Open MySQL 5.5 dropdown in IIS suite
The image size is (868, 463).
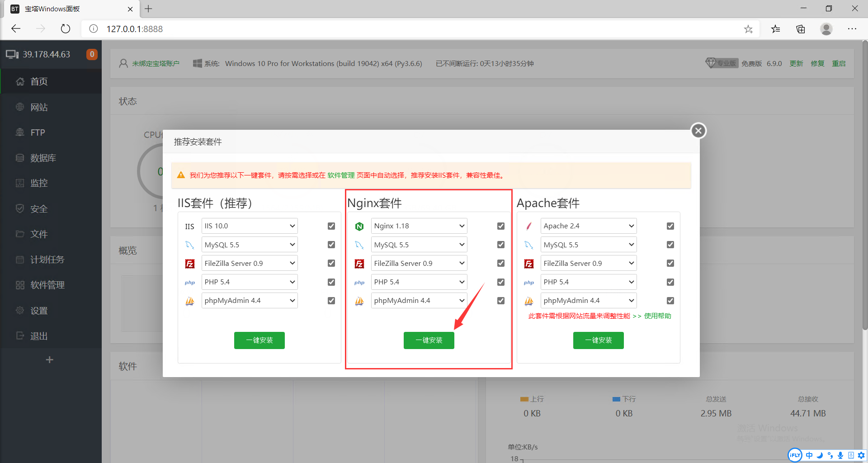tap(250, 245)
